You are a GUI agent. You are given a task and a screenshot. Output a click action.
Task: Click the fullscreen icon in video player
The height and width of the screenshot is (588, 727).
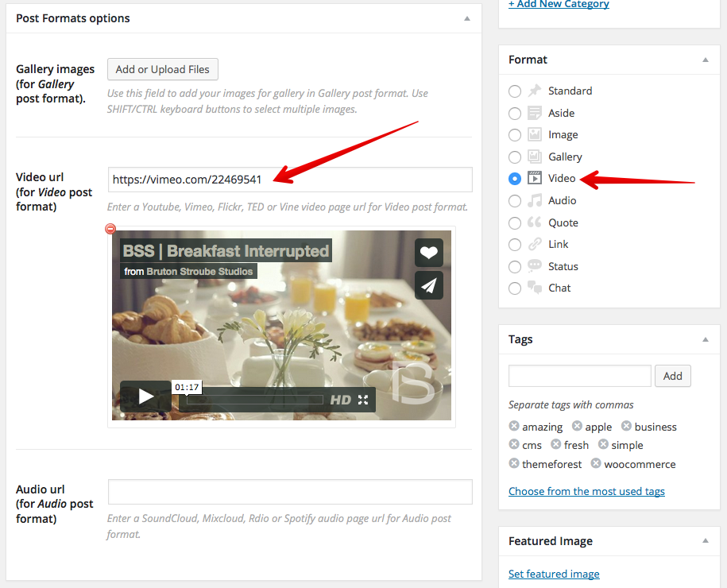[x=363, y=400]
